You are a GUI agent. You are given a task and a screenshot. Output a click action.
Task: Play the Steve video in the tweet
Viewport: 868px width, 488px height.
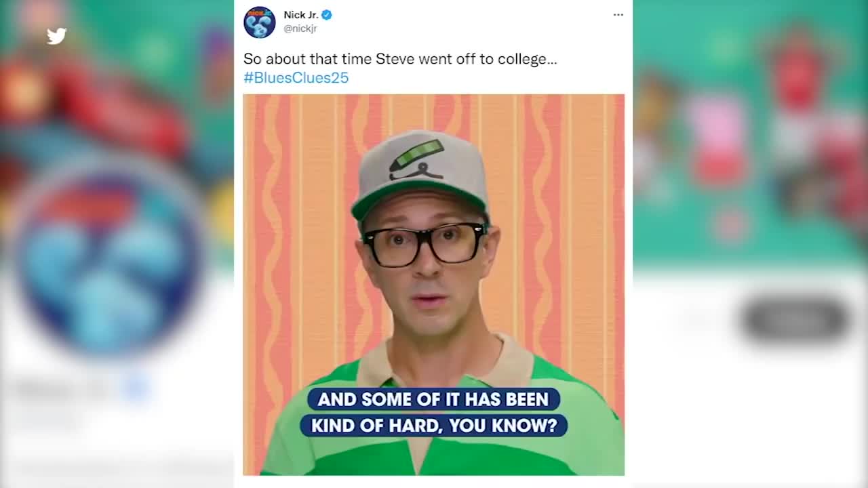click(x=434, y=285)
